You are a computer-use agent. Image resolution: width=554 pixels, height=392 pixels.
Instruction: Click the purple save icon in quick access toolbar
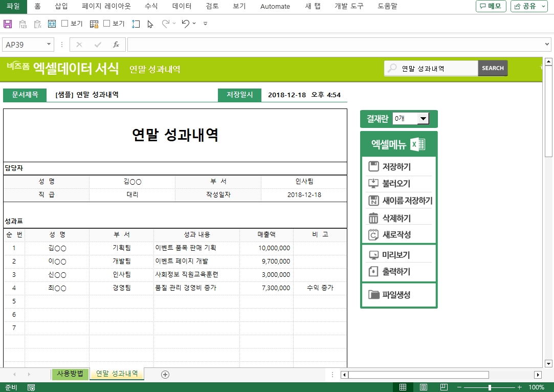pos(8,24)
